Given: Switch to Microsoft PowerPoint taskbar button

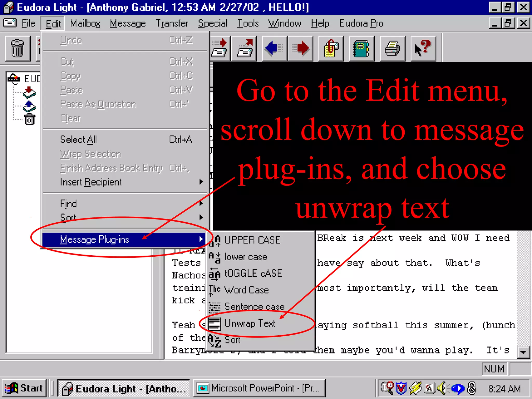Looking at the screenshot, I should point(259,389).
